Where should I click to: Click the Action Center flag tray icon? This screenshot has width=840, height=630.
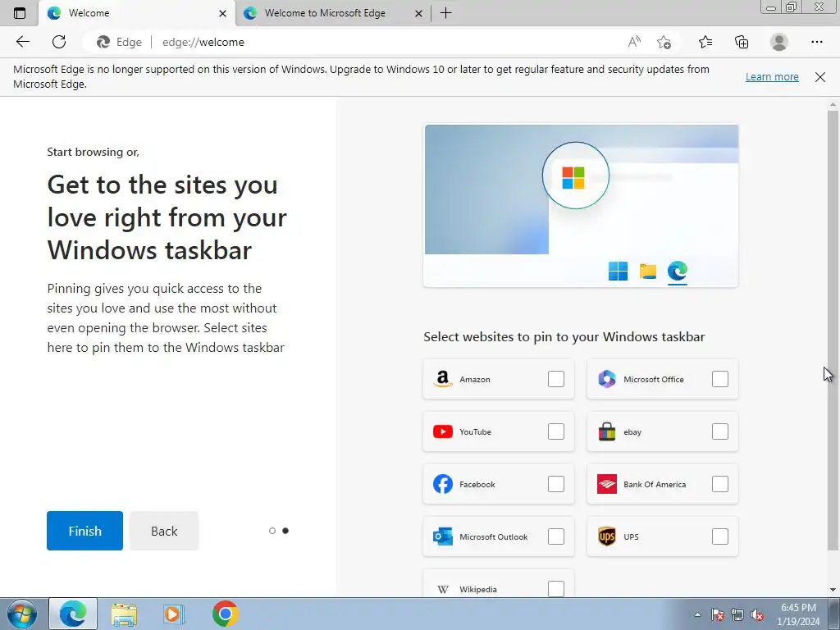tap(718, 614)
